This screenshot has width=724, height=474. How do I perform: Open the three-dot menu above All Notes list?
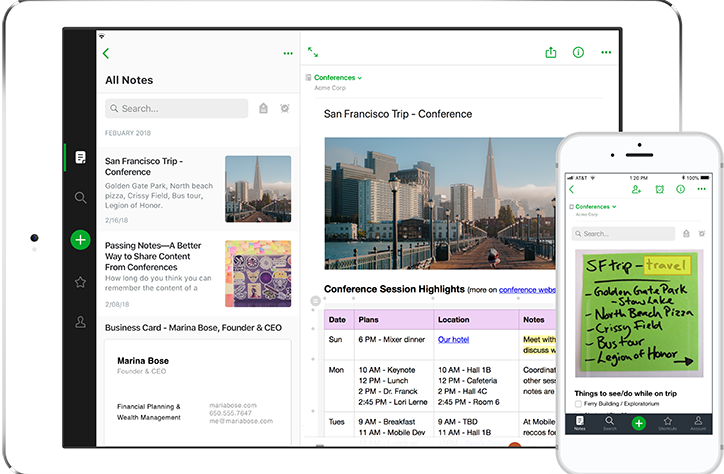pos(288,54)
